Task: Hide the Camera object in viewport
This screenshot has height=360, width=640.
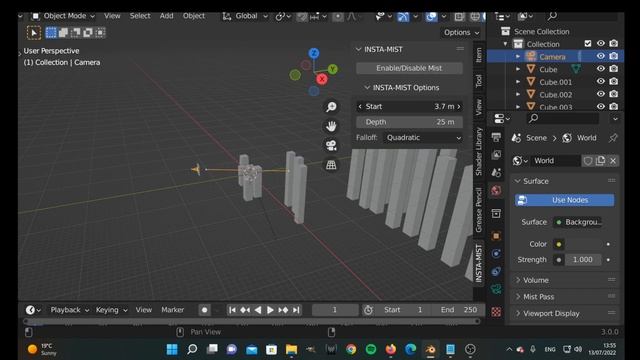Action: click(601, 56)
